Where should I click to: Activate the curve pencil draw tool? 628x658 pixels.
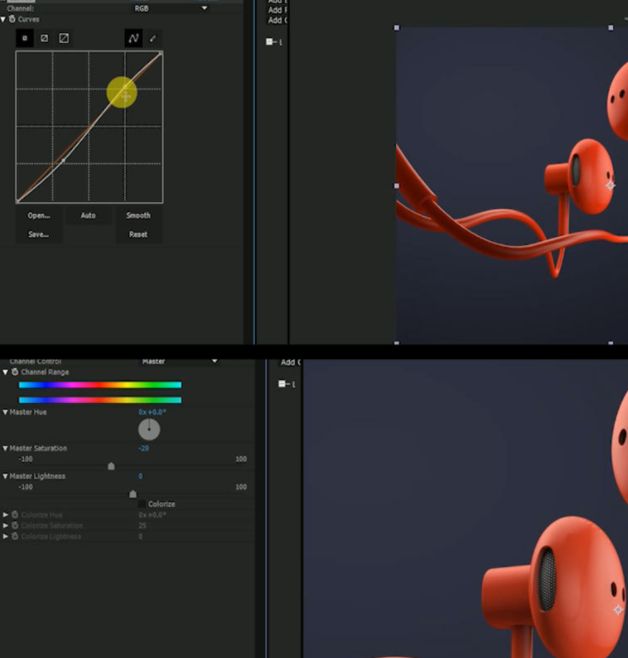click(x=153, y=38)
